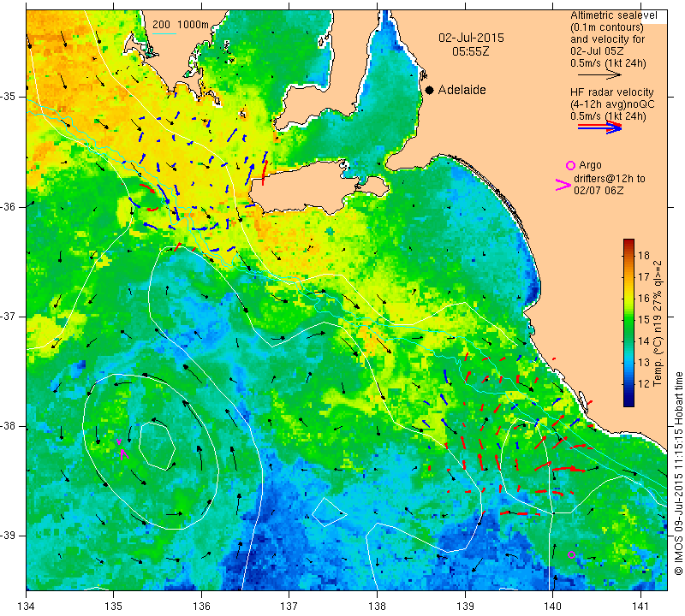685x616 pixels.
Task: Click the '02/07 06Z' legend text
Action: (599, 191)
